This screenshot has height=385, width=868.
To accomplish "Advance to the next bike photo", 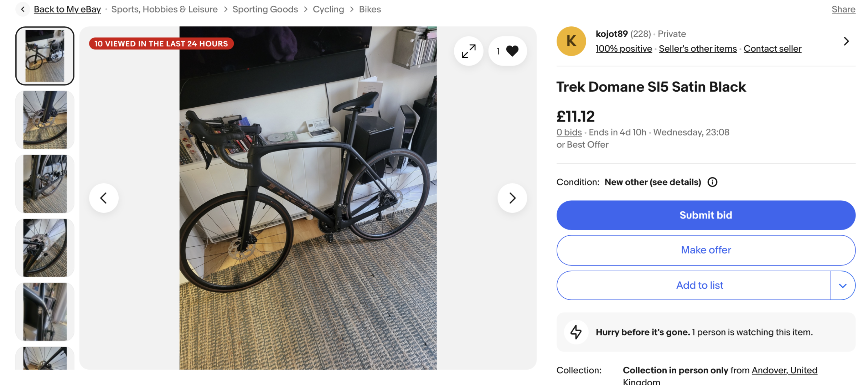I will point(512,198).
